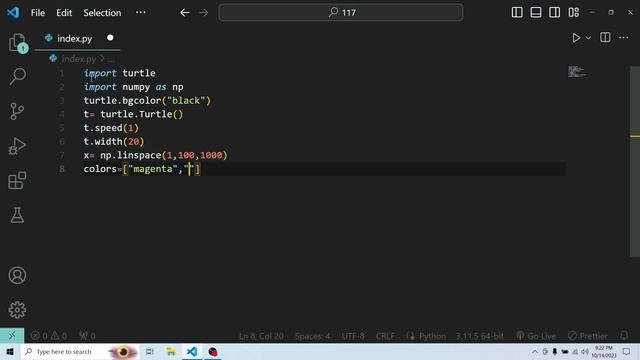This screenshot has height=360, width=640.
Task: Open the Edit menu
Action: pos(64,13)
